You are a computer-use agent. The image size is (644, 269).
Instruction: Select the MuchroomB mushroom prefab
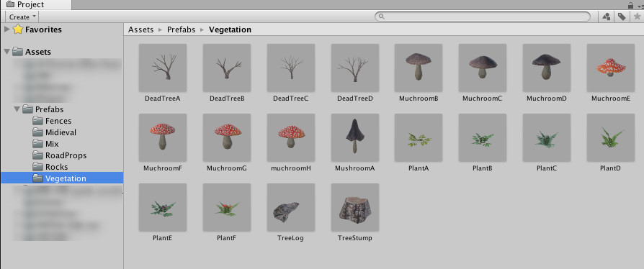pos(419,68)
